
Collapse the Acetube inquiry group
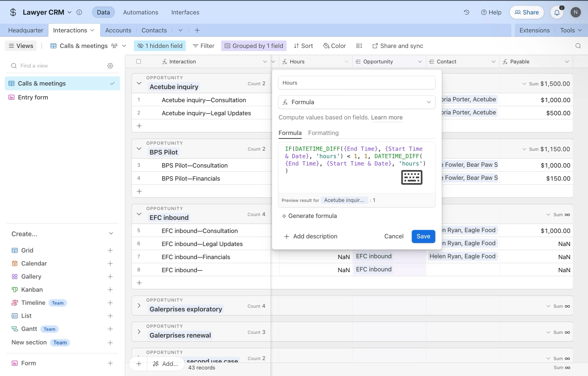(139, 83)
